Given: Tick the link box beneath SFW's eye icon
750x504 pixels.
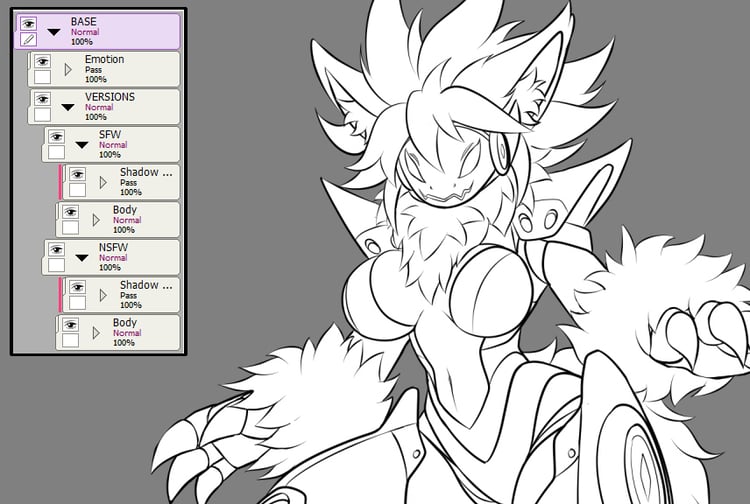Looking at the screenshot, I should (56, 153).
